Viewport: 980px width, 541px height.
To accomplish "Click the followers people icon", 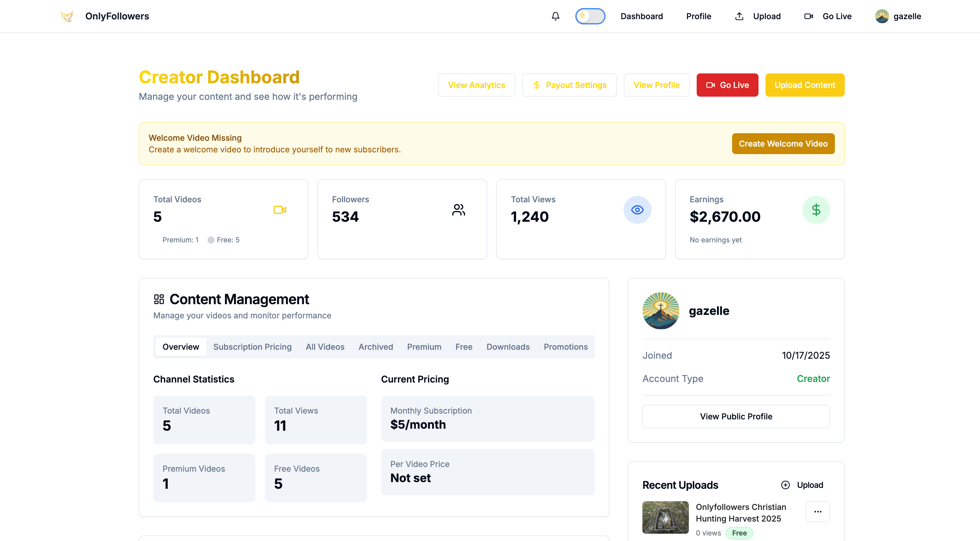I will coord(458,210).
